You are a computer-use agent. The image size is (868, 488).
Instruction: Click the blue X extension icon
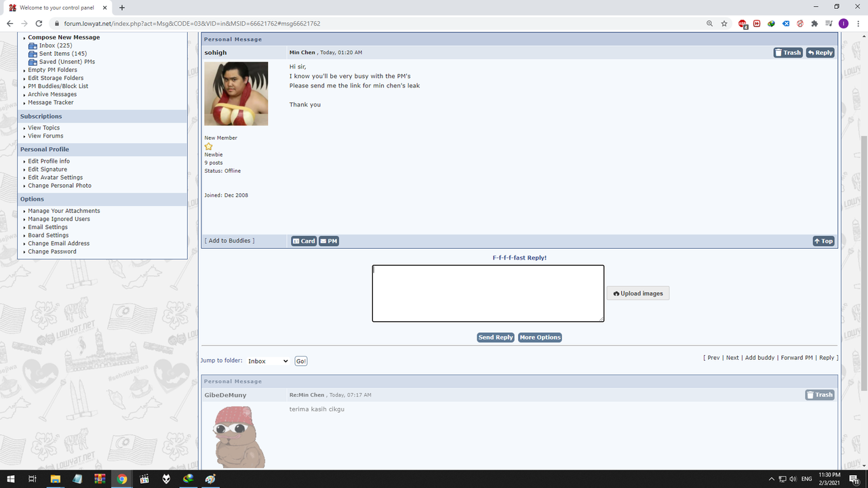(x=786, y=24)
